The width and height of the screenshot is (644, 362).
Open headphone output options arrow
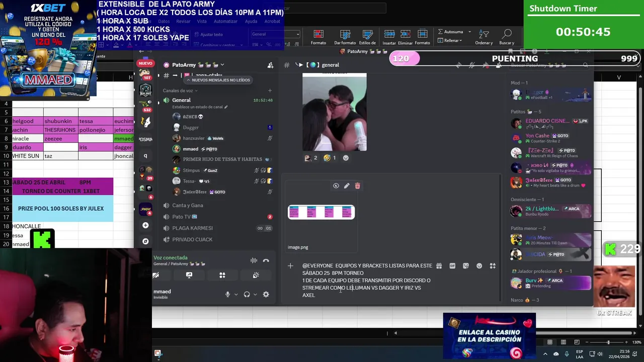pyautogui.click(x=255, y=295)
